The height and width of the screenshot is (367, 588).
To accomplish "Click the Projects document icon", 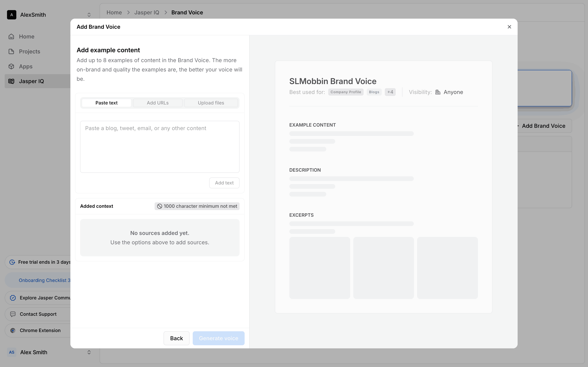I will click(x=11, y=51).
